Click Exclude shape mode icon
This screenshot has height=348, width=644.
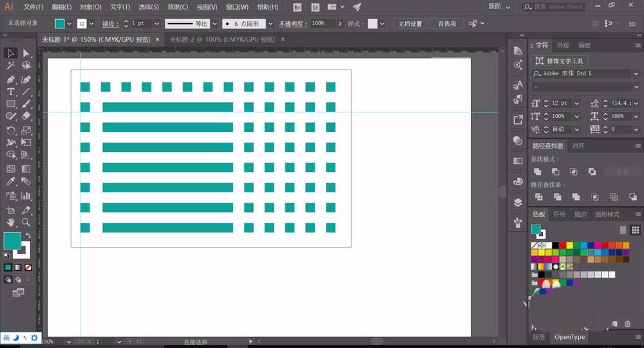(592, 172)
